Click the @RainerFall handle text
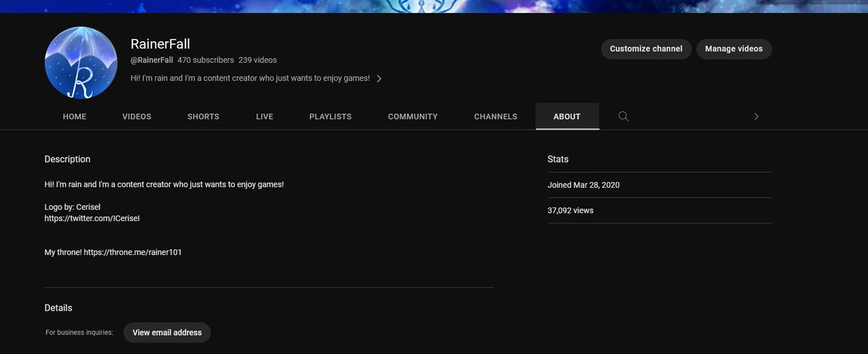Screen dimensions: 868x354 click(152, 60)
